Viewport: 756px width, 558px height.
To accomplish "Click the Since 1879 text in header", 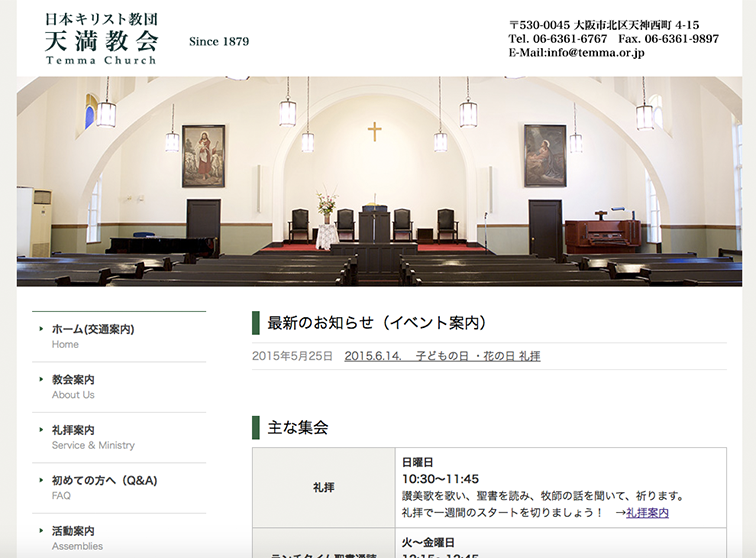I will click(219, 42).
